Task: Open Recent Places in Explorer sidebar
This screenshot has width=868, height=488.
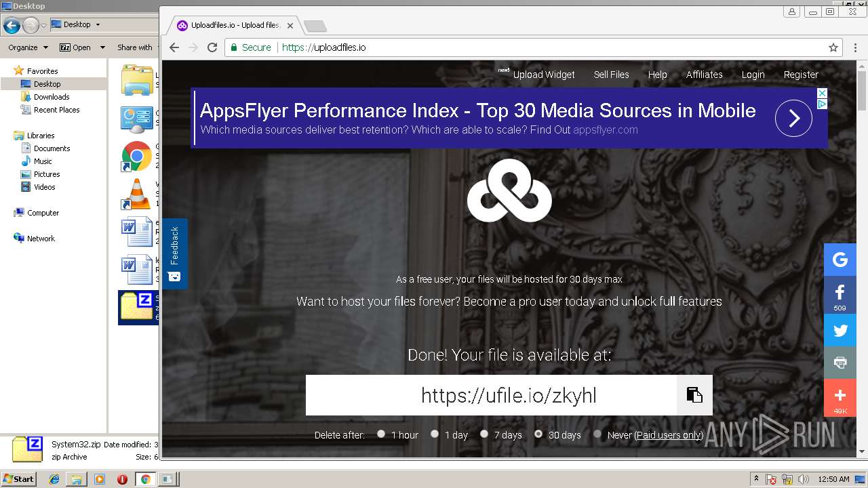Action: pyautogui.click(x=57, y=110)
